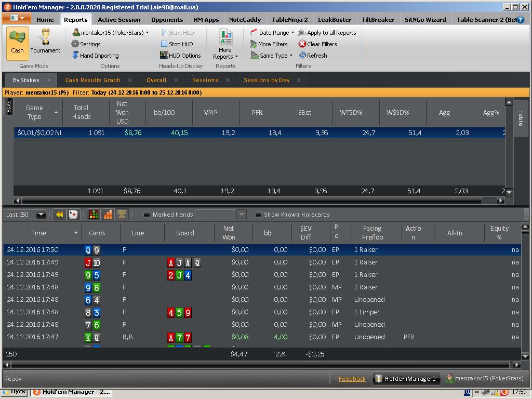Sort hands by Time column header
This screenshot has height=399, width=532.
coord(42,233)
